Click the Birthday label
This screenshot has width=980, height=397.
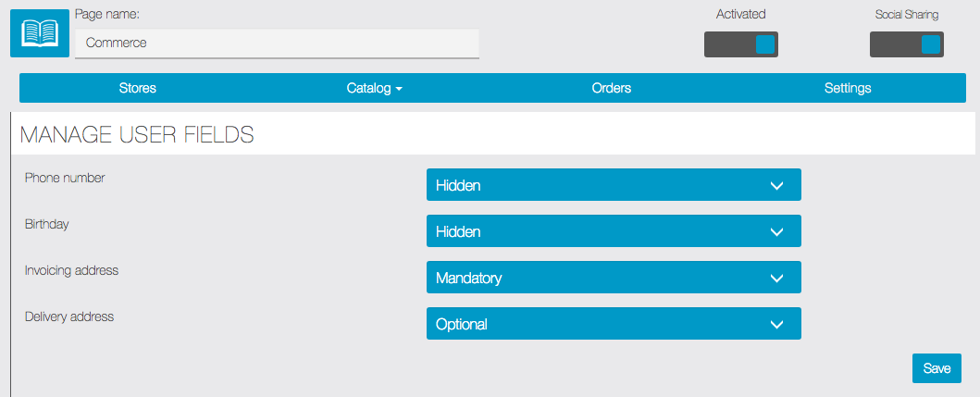47,224
